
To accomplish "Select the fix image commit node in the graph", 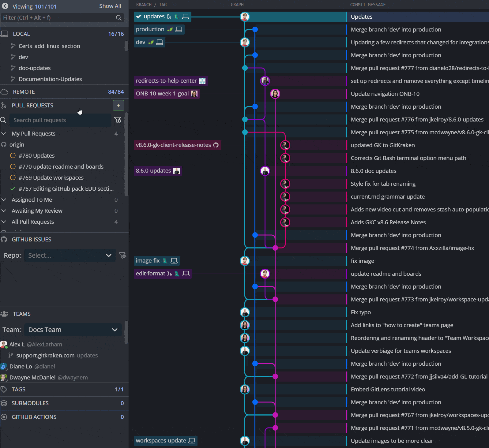I will tap(245, 261).
